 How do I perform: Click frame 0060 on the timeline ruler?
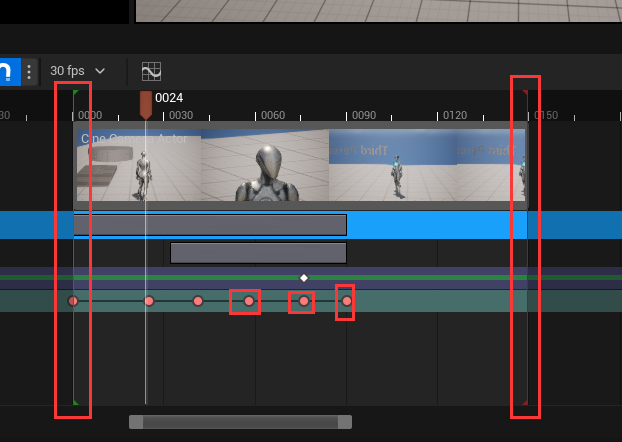coord(273,115)
